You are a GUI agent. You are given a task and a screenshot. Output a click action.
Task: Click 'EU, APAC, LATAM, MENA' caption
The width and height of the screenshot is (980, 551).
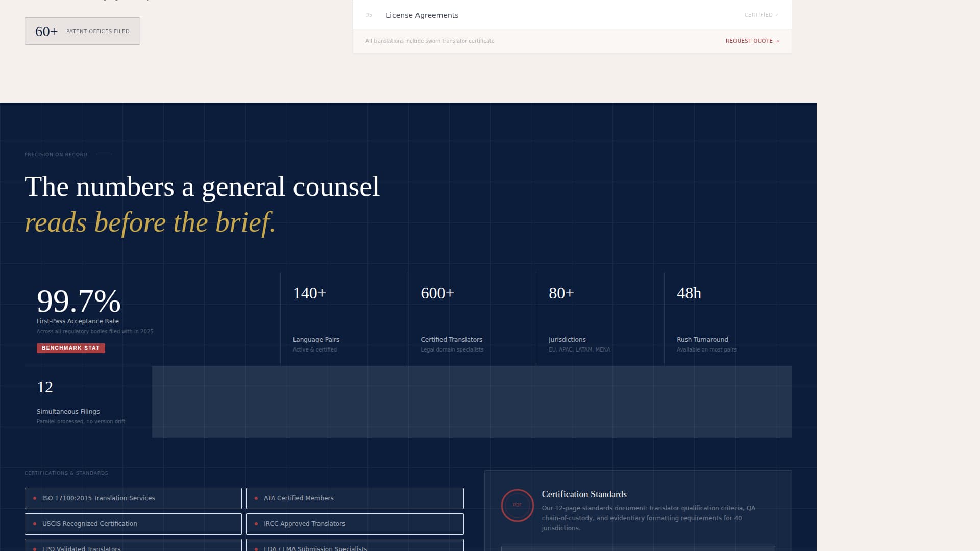click(x=579, y=350)
